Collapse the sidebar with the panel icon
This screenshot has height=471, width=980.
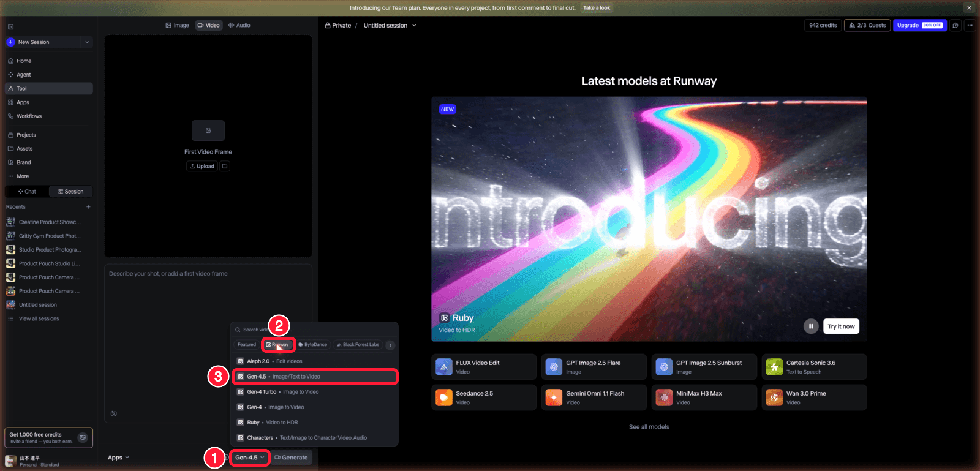10,26
